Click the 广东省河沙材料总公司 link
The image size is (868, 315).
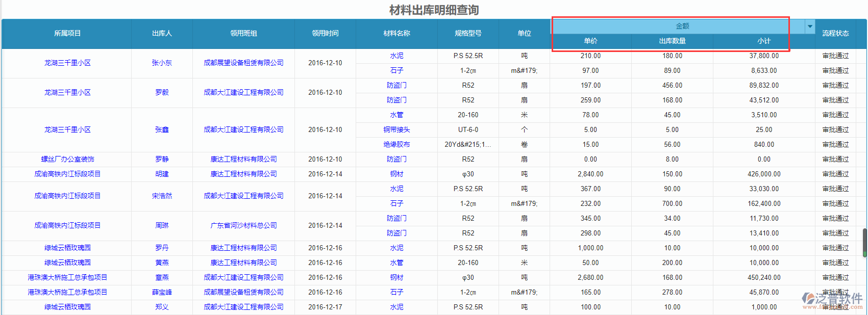(243, 226)
